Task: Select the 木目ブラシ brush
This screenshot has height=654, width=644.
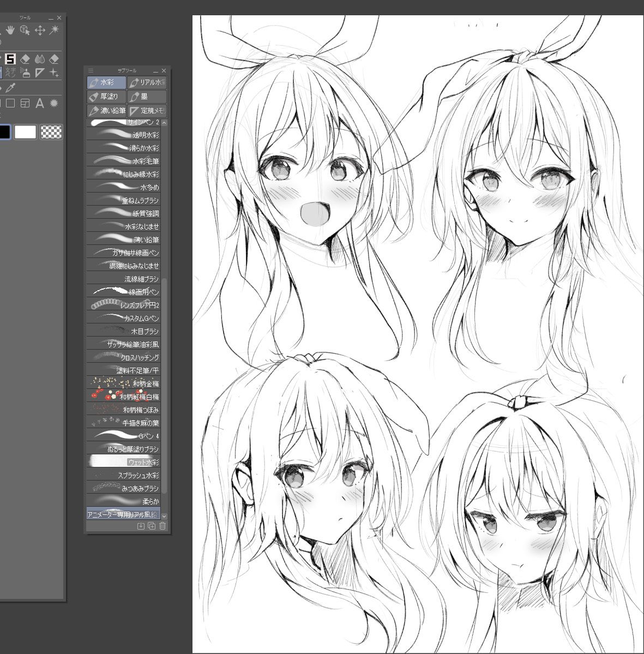Action: 123,331
